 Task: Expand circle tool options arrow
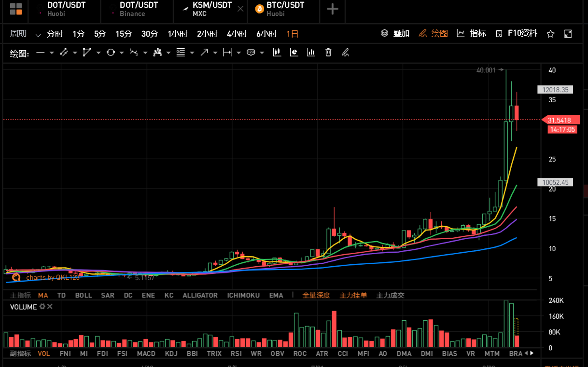[122, 53]
